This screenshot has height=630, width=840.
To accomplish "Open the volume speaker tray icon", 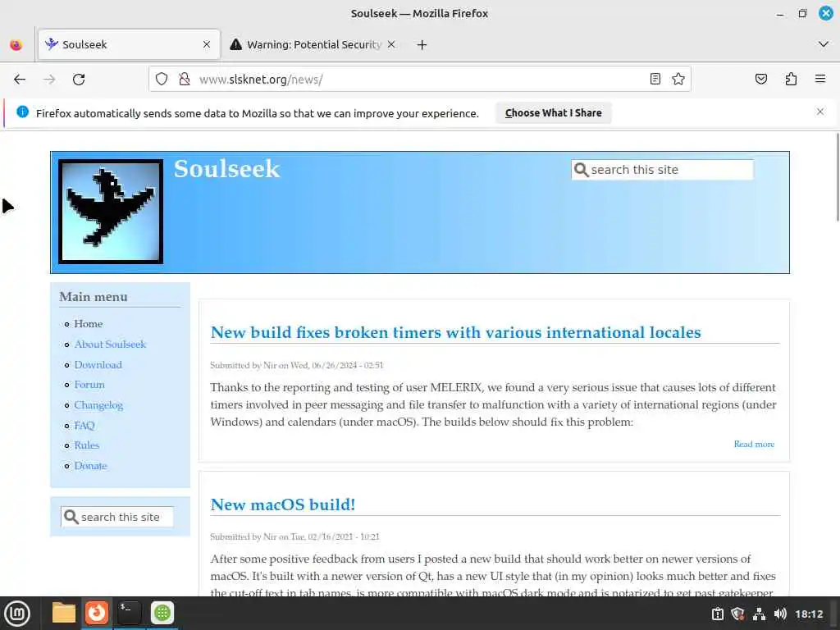I will 780,614.
